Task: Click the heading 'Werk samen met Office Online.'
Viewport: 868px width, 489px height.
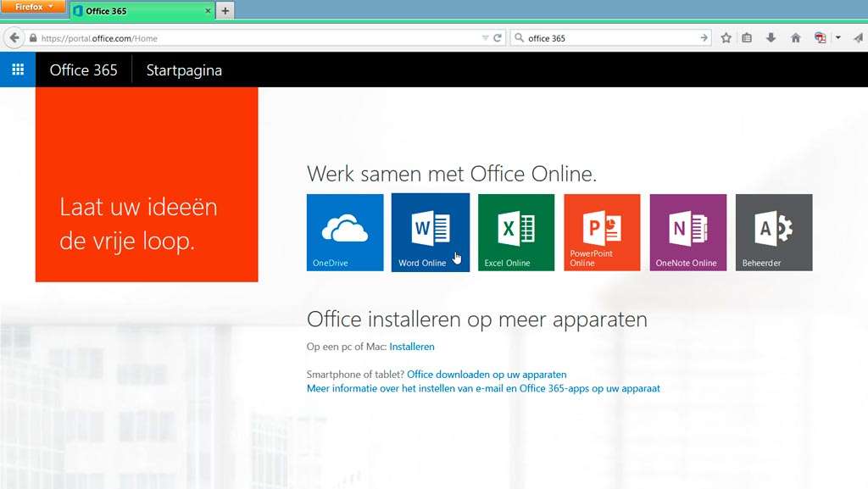Action: [452, 174]
